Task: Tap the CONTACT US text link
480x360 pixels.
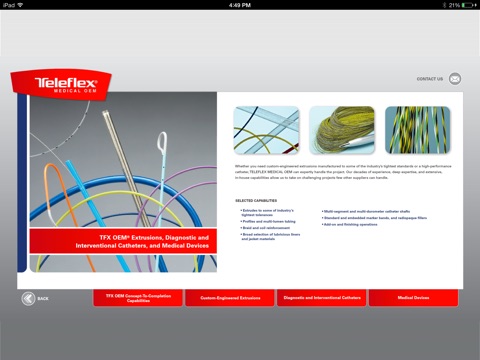Action: pyautogui.click(x=430, y=79)
